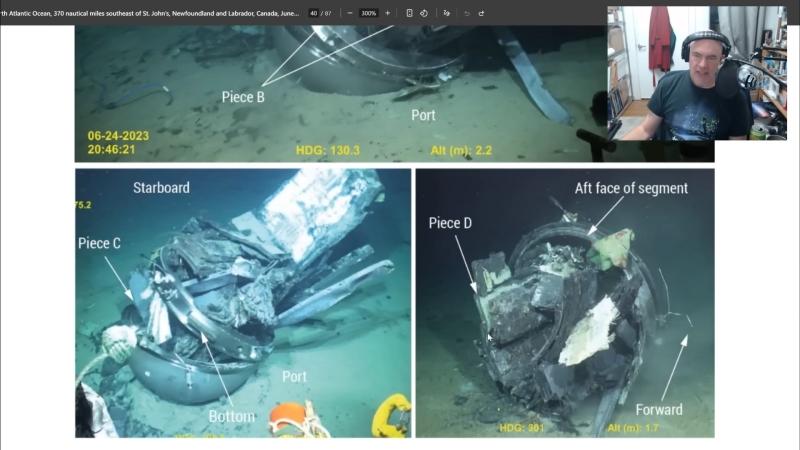Click the 'Port' label in the top photo
The height and width of the screenshot is (450, 800).
(x=423, y=115)
